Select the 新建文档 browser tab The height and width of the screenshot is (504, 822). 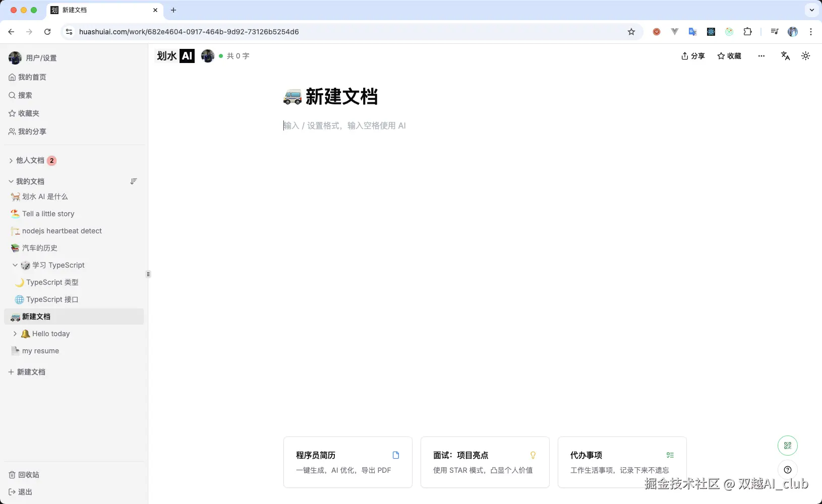point(104,10)
